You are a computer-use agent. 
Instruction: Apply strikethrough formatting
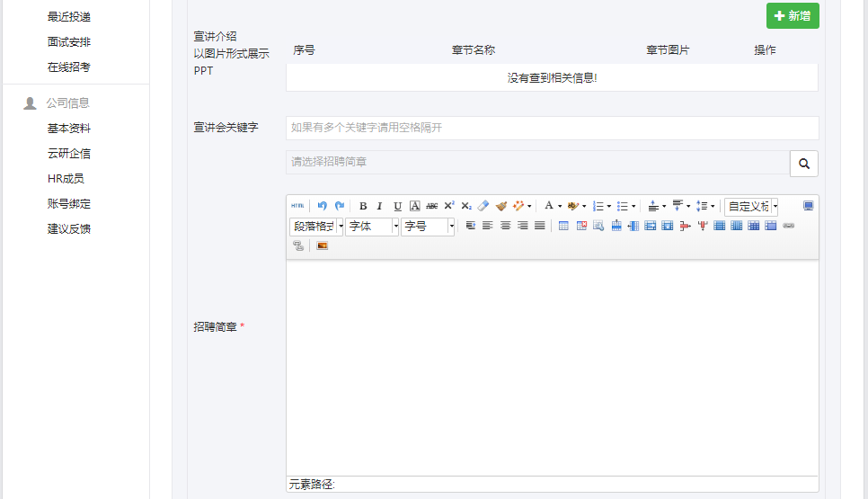(431, 206)
